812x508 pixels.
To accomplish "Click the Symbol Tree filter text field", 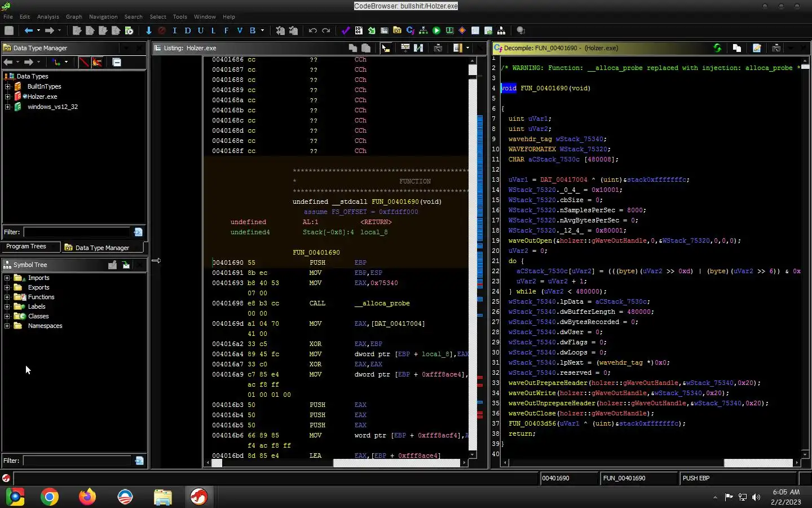I will [x=77, y=461].
